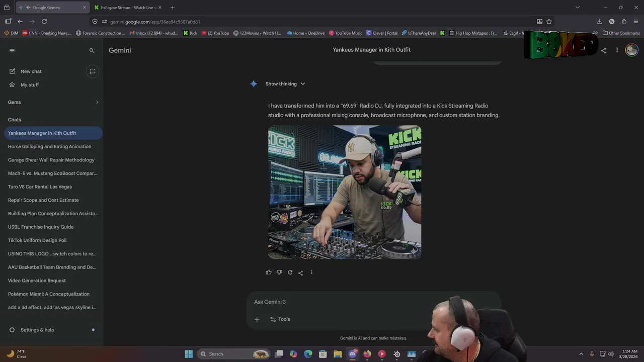
Task: Open the generated Kick radio DJ image
Action: (345, 192)
